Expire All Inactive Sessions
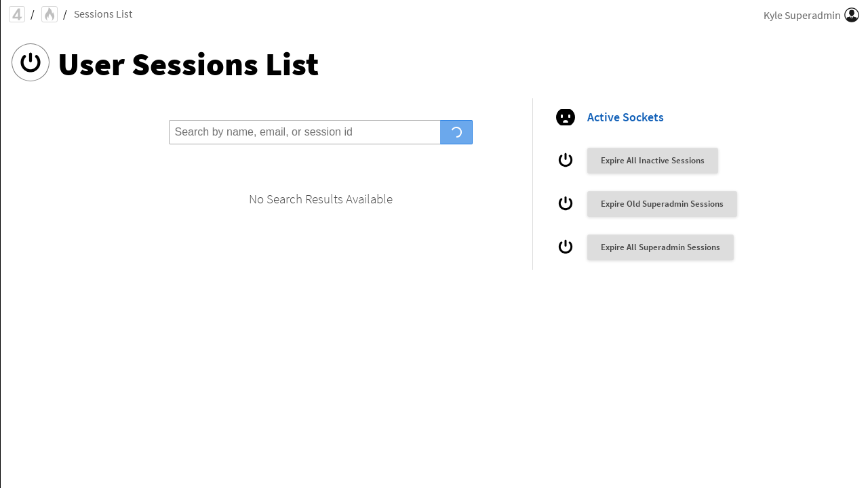The height and width of the screenshot is (488, 868). [652, 161]
